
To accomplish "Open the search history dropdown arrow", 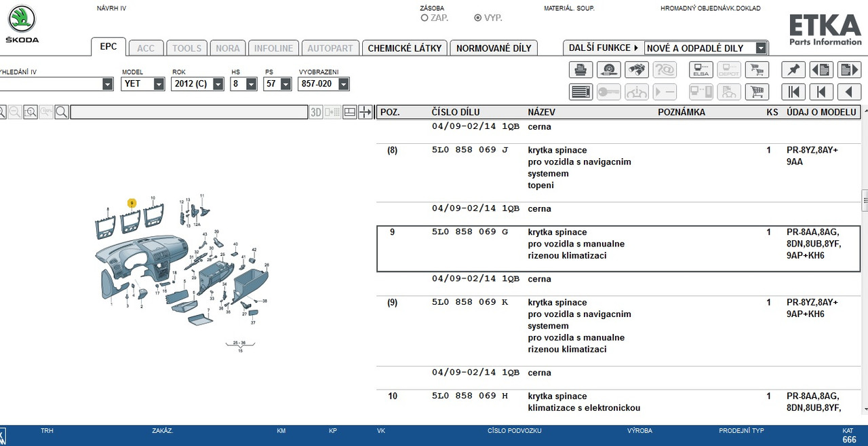I will [x=107, y=84].
